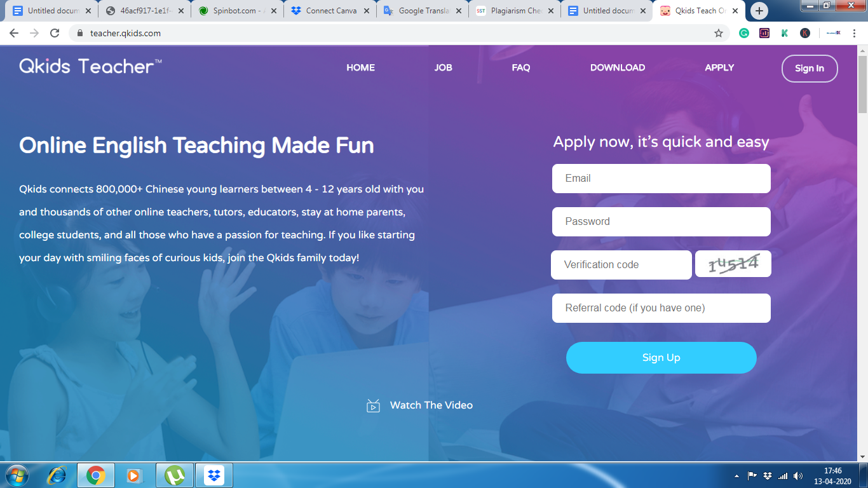Viewport: 868px width, 488px height.
Task: Open the green K extension icon
Action: [785, 33]
